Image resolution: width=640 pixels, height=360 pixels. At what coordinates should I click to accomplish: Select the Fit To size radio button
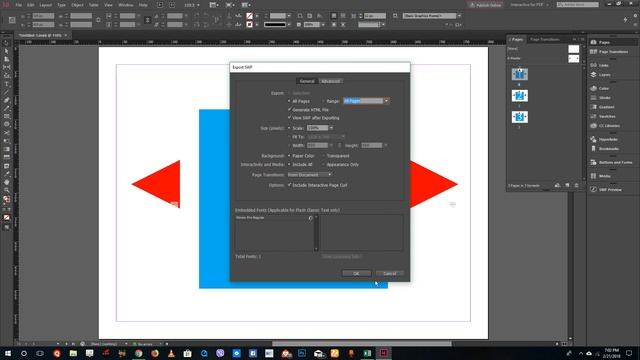coord(289,137)
